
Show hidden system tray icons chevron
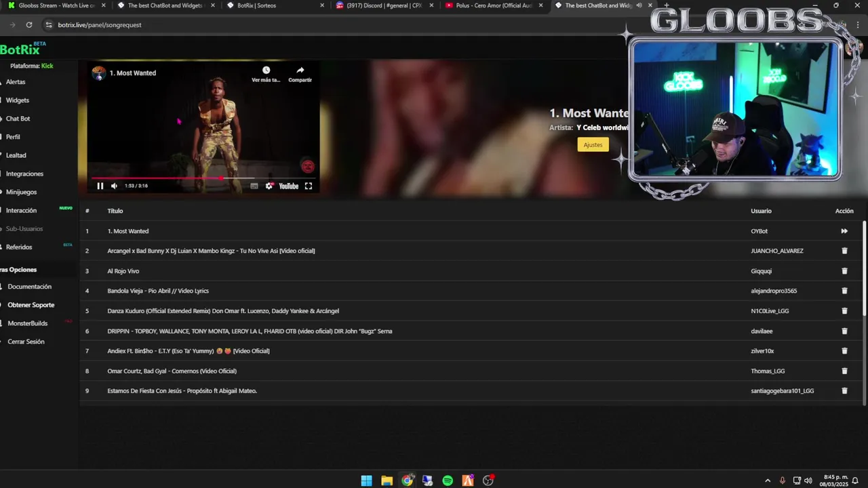(768, 481)
